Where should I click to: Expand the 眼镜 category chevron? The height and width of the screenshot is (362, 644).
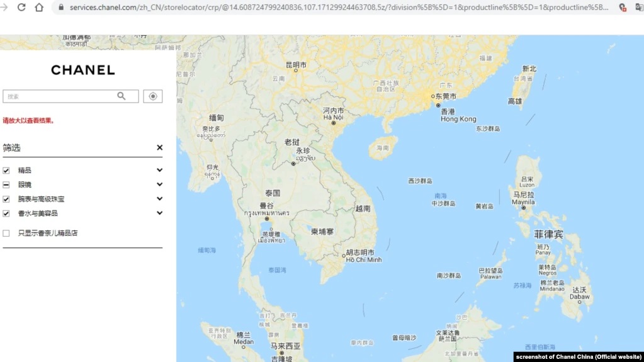click(x=159, y=184)
